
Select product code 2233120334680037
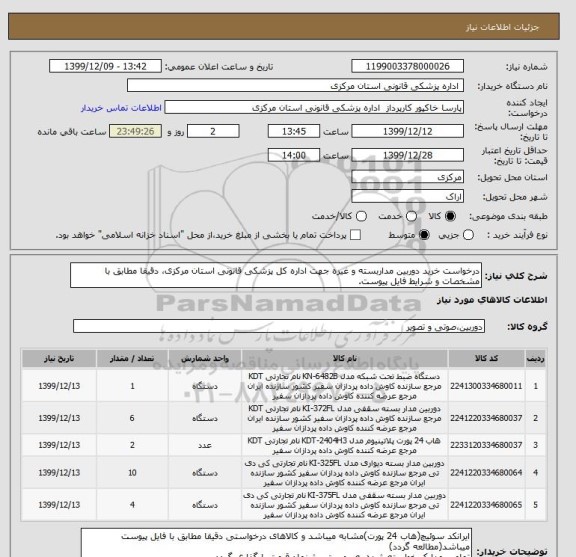[x=486, y=445]
